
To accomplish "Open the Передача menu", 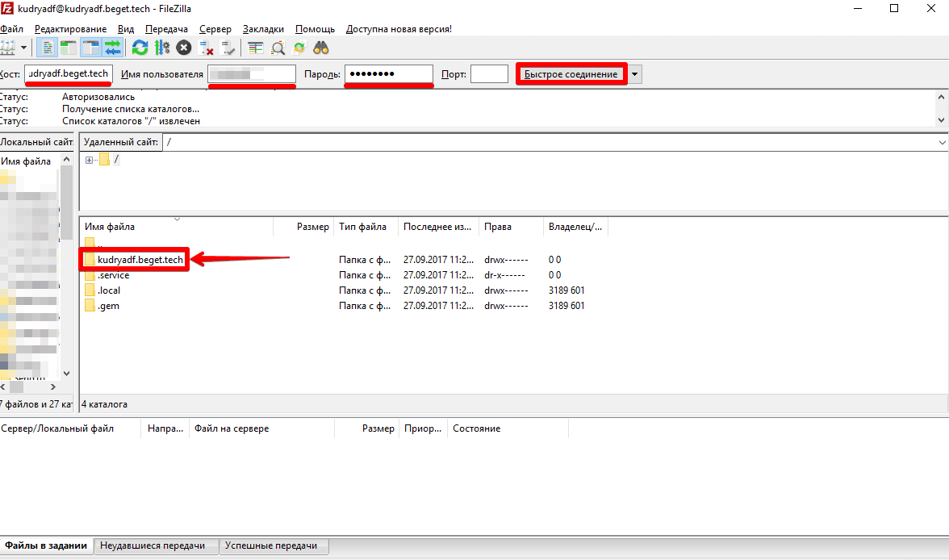I will 166,29.
